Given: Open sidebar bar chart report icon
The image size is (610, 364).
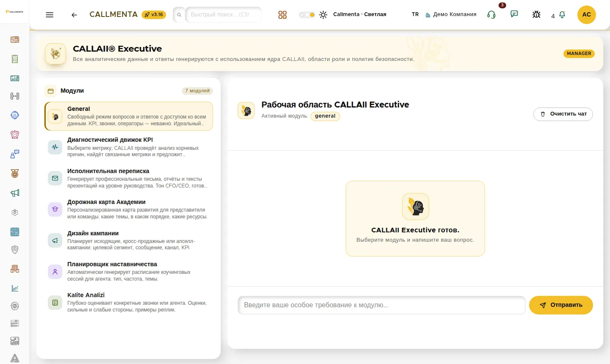Looking at the screenshot, I should pos(15,341).
